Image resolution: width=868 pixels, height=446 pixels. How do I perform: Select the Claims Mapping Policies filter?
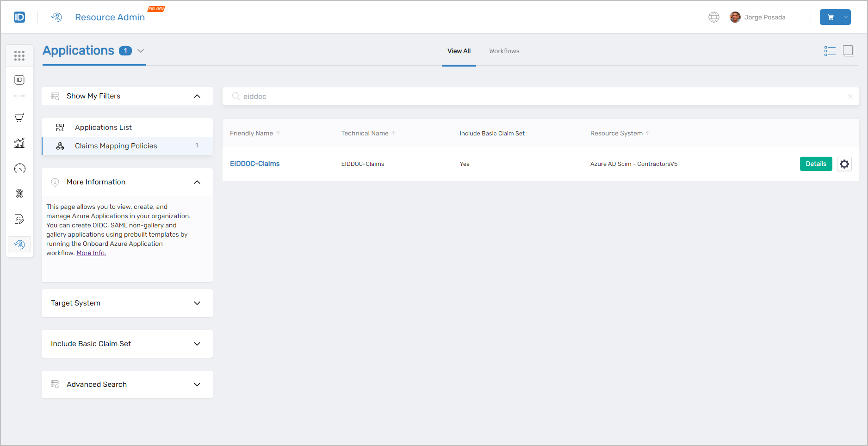[x=116, y=146]
